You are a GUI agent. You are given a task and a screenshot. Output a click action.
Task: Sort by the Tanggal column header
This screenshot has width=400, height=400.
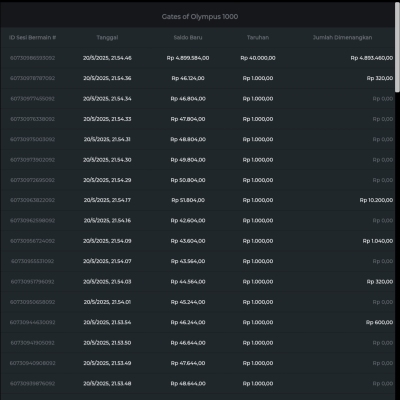107,38
